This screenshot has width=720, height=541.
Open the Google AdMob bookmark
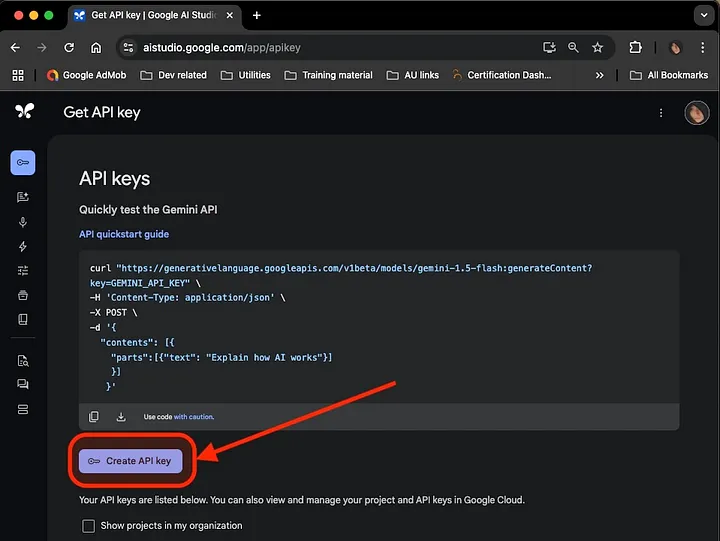tap(86, 75)
